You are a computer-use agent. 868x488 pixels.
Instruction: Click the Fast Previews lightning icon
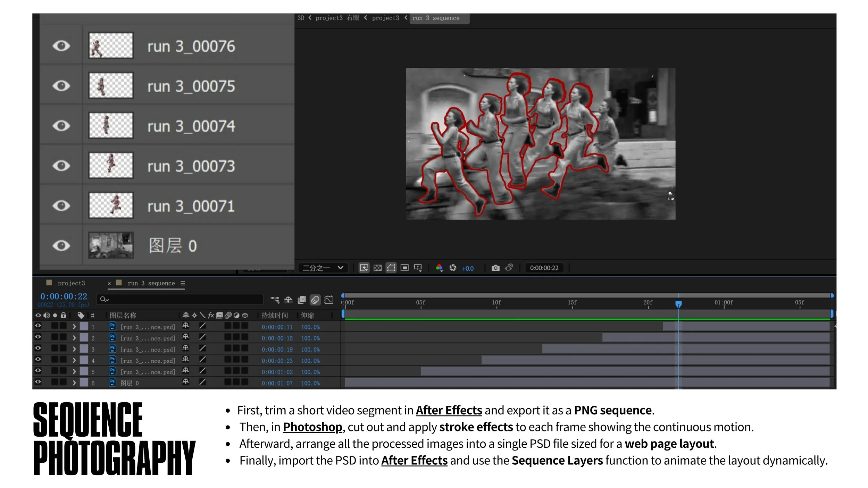(x=364, y=268)
